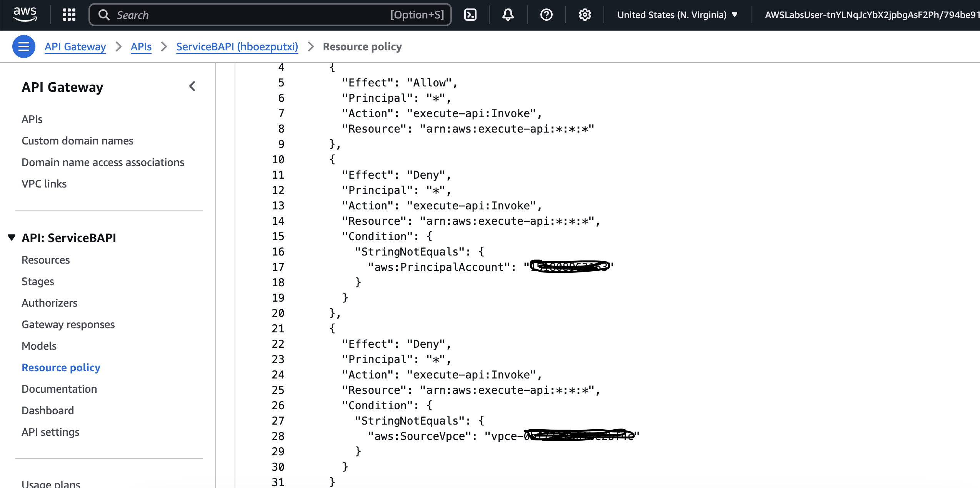Open the services grid menu

[69, 15]
